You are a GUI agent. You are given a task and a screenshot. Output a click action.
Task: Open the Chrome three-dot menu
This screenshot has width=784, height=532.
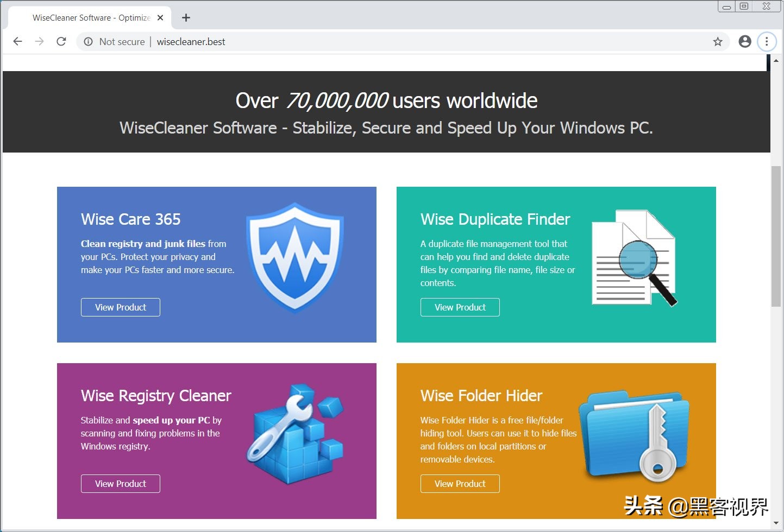tap(767, 41)
